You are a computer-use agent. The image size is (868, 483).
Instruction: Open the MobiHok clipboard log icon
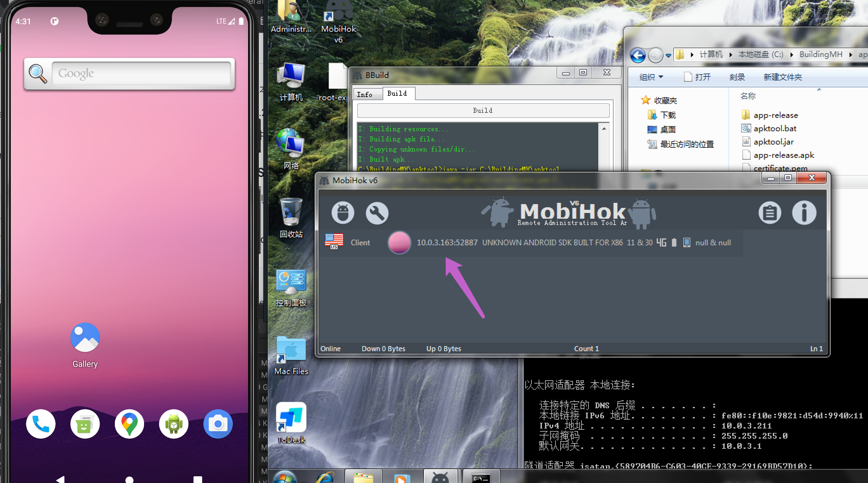[770, 212]
